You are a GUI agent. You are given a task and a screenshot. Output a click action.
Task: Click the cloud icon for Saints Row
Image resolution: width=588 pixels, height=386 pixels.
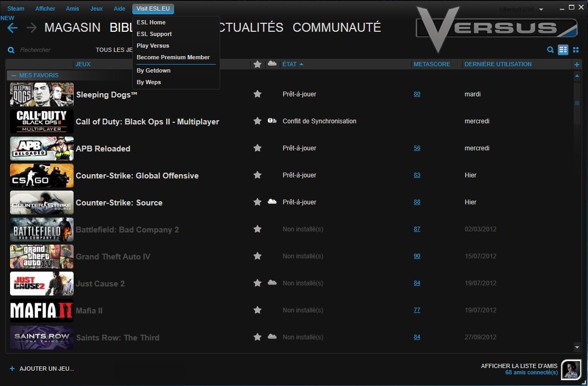(x=272, y=336)
